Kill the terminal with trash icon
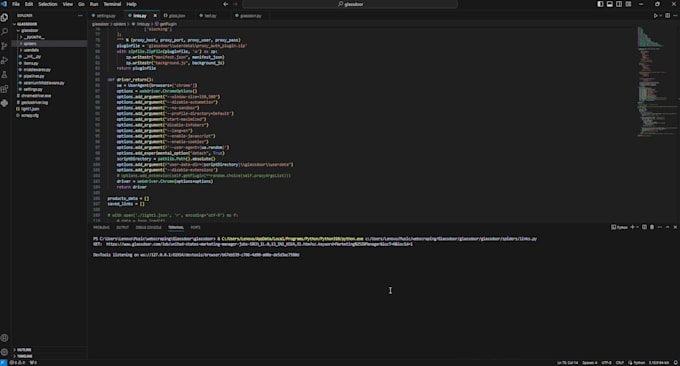 (652, 227)
